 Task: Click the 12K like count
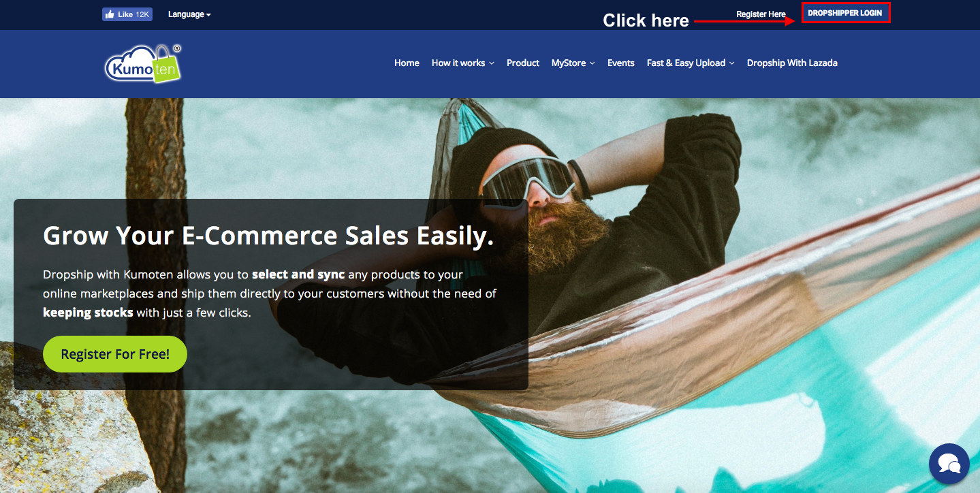click(142, 14)
